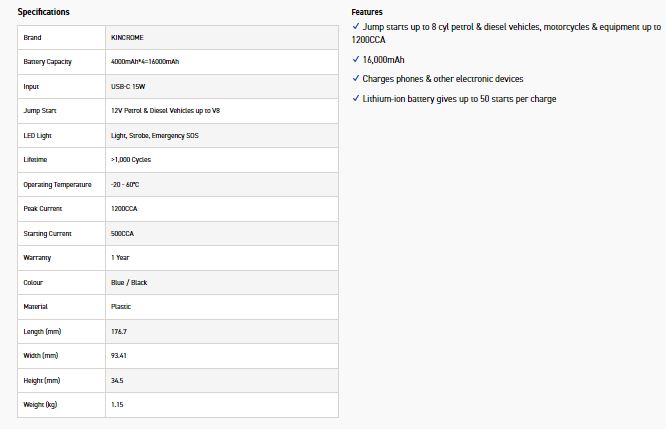Click the Blue / Black colour value
This screenshot has width=666, height=429.
click(131, 282)
